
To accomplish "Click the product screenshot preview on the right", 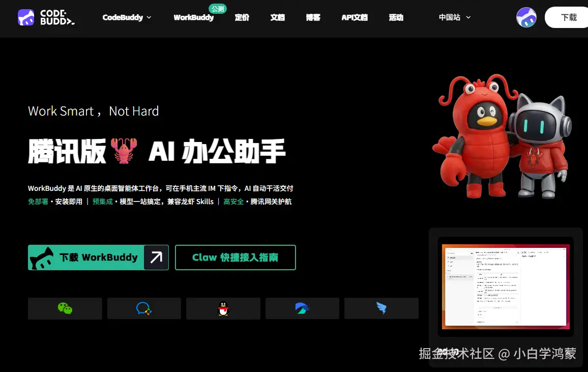I will pos(506,288).
